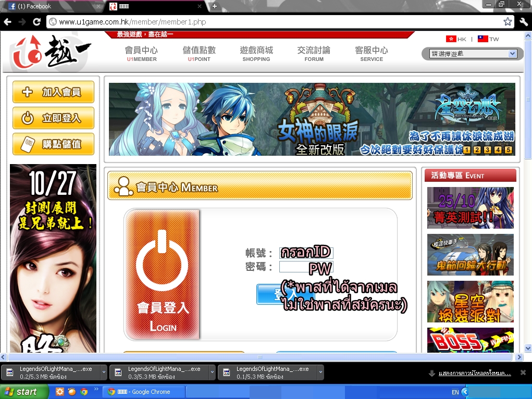Open the BOSS event thumbnail

tap(470, 340)
